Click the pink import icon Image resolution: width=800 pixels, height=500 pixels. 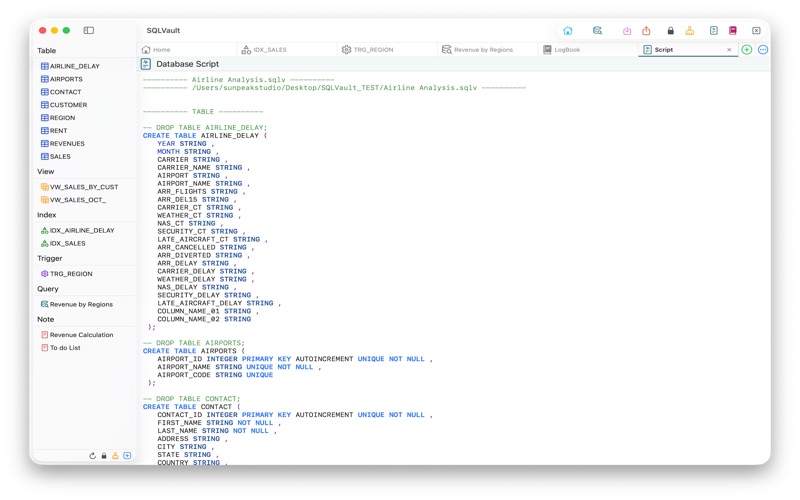coord(627,31)
